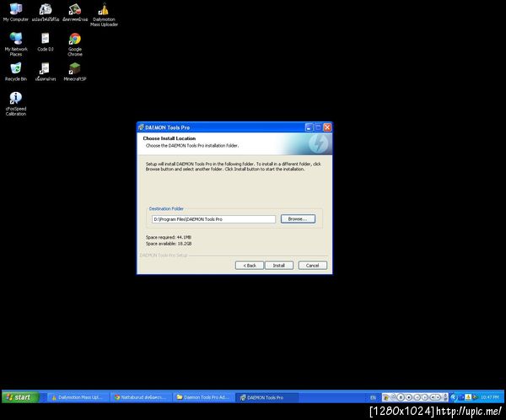The width and height of the screenshot is (506, 420).
Task: Open the My Computer desktop icon
Action: 15,13
